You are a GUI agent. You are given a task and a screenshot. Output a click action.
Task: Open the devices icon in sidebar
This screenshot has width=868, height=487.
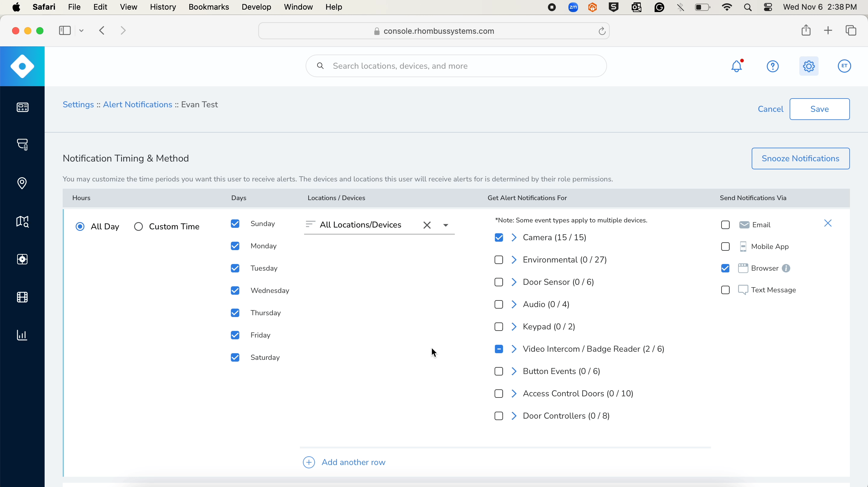(22, 145)
